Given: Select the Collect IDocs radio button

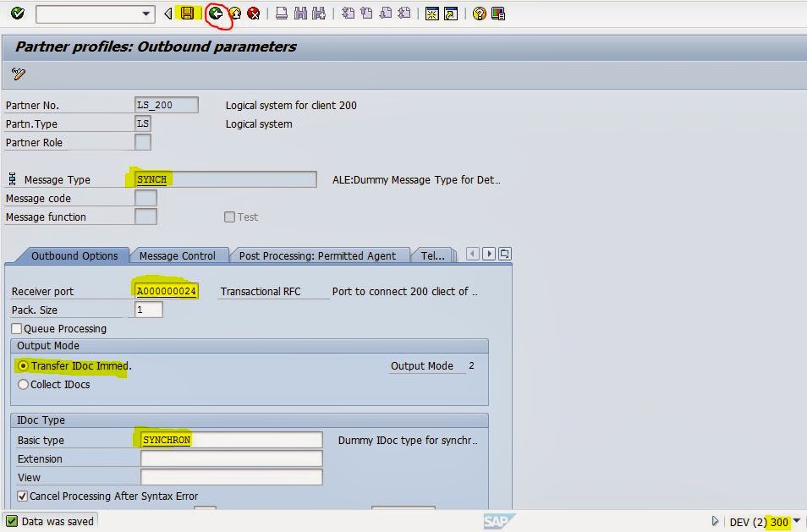Looking at the screenshot, I should coord(23,384).
